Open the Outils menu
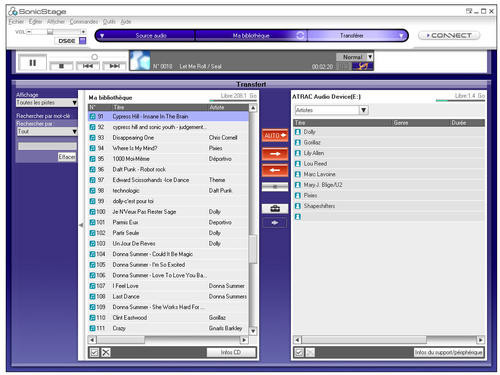Screen dimensions: 500x375 [x=109, y=22]
